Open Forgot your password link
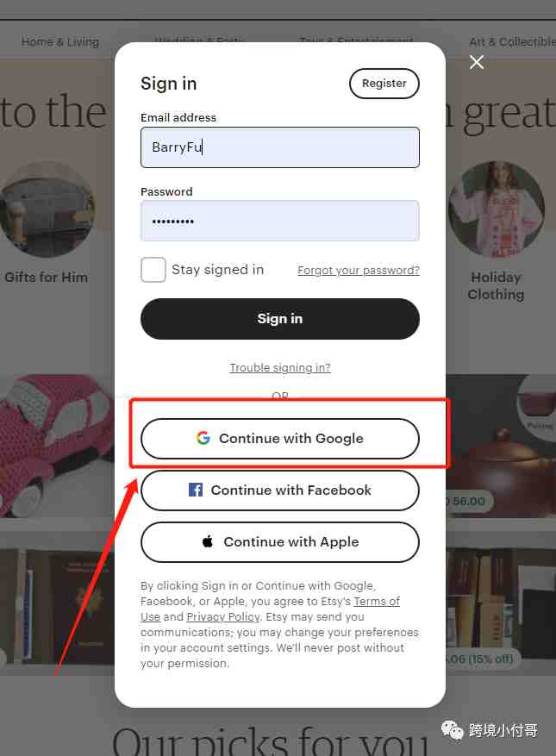 click(x=359, y=271)
